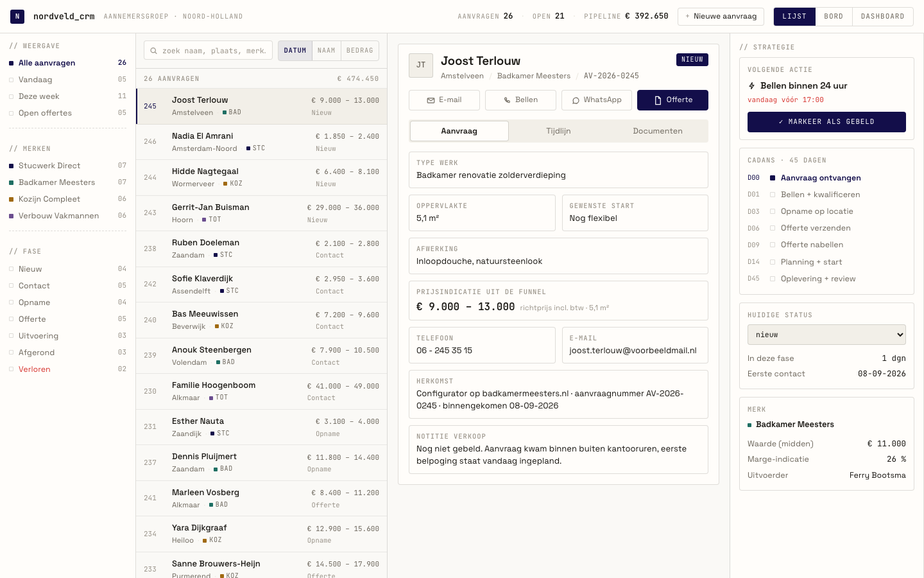Open the 'Open offertes' sidebar view
The image size is (924, 578).
[x=67, y=113]
